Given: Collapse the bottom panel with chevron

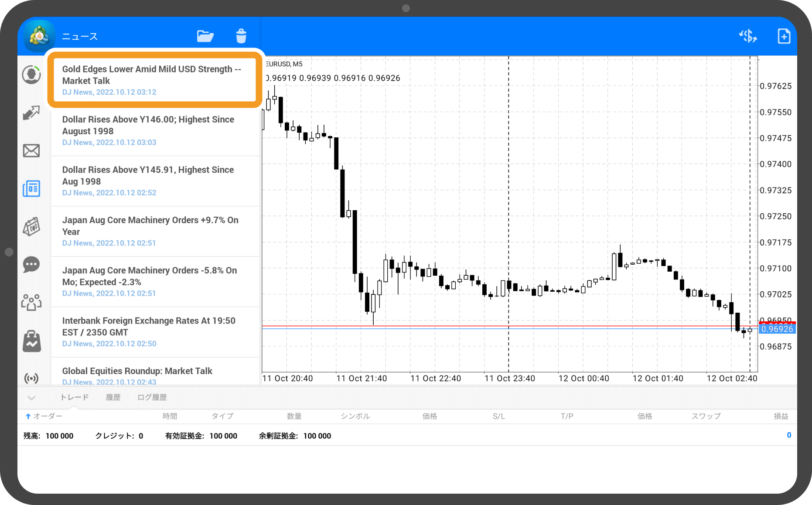Looking at the screenshot, I should 31,398.
